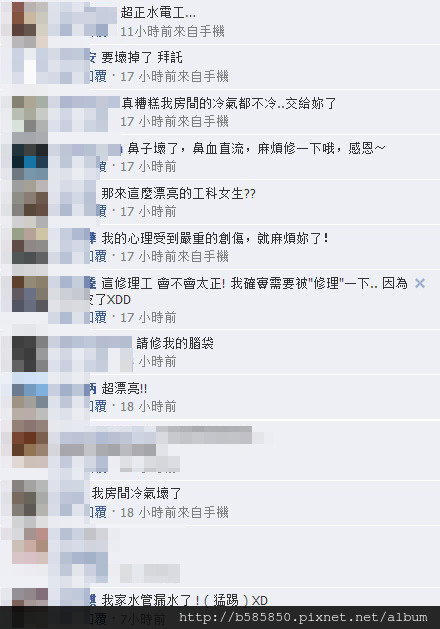Viewport: 440px width, 629px height.
Task: Open the b585850.pixnet.net/album watermark link
Action: click(x=303, y=617)
